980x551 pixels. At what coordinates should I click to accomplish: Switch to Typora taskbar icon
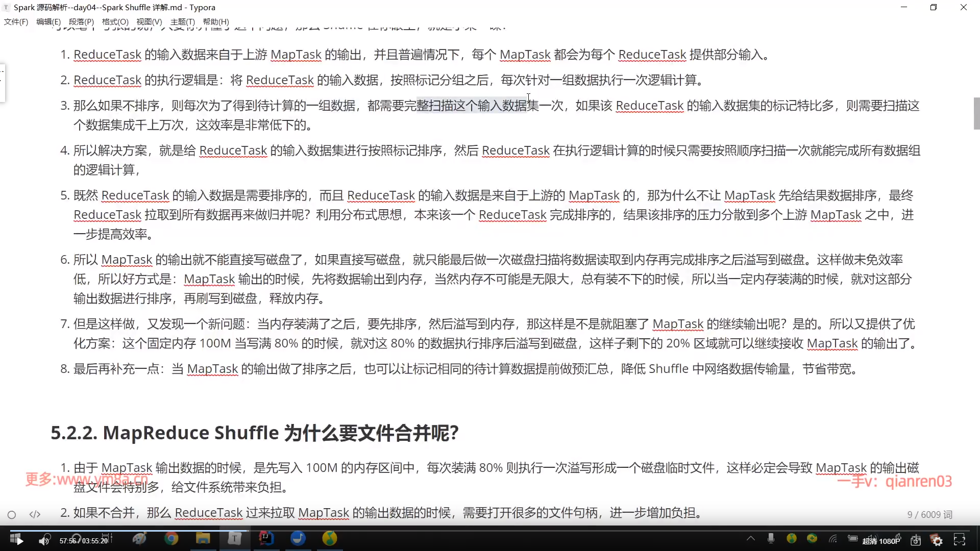(x=234, y=538)
